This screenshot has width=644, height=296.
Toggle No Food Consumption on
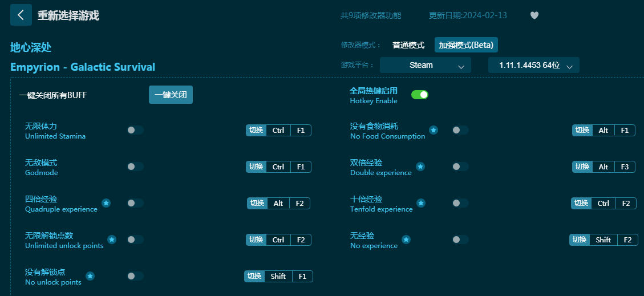tap(460, 130)
